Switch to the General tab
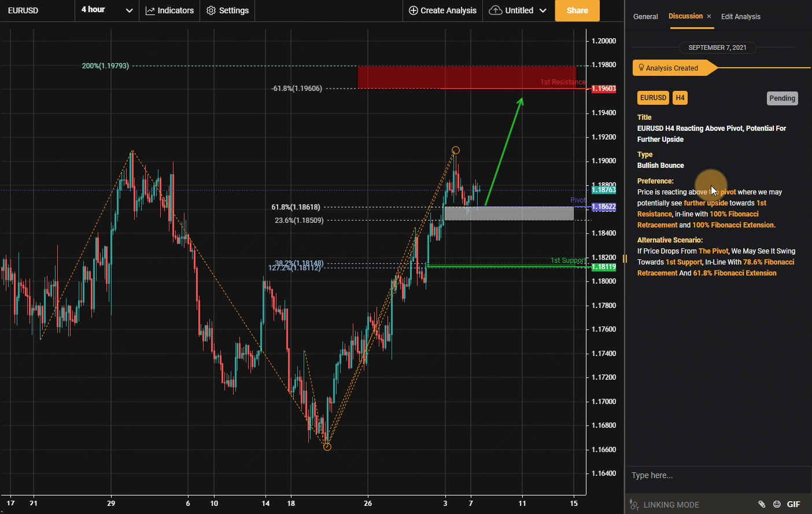Viewport: 812px width, 514px height. pyautogui.click(x=645, y=16)
